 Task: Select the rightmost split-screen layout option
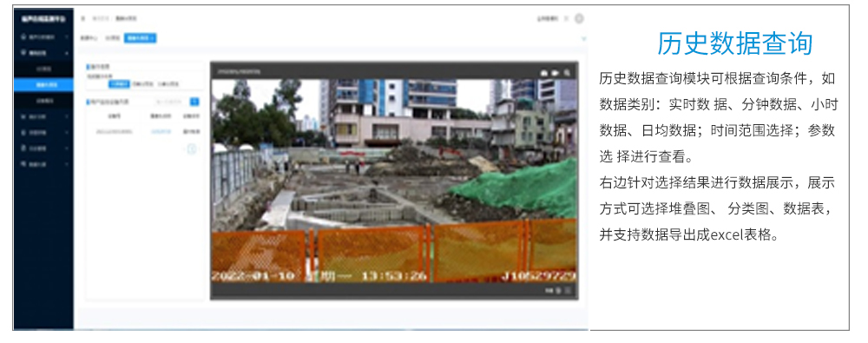pos(168,84)
